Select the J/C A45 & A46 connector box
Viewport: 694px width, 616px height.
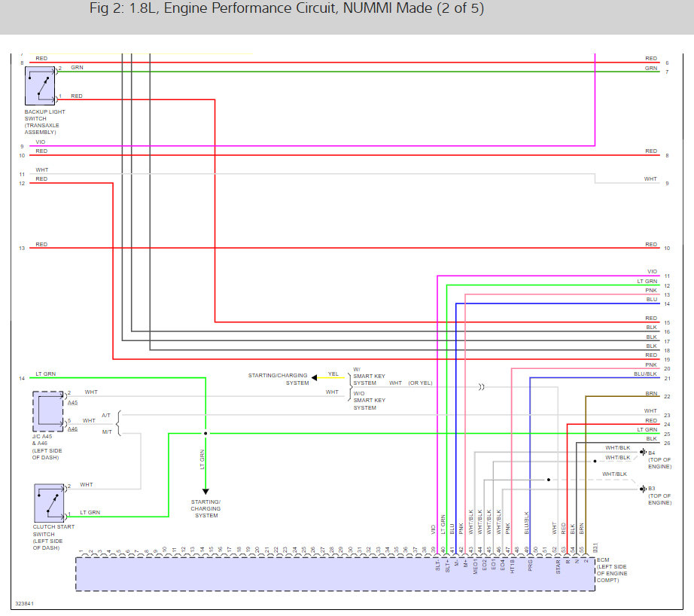pos(48,411)
